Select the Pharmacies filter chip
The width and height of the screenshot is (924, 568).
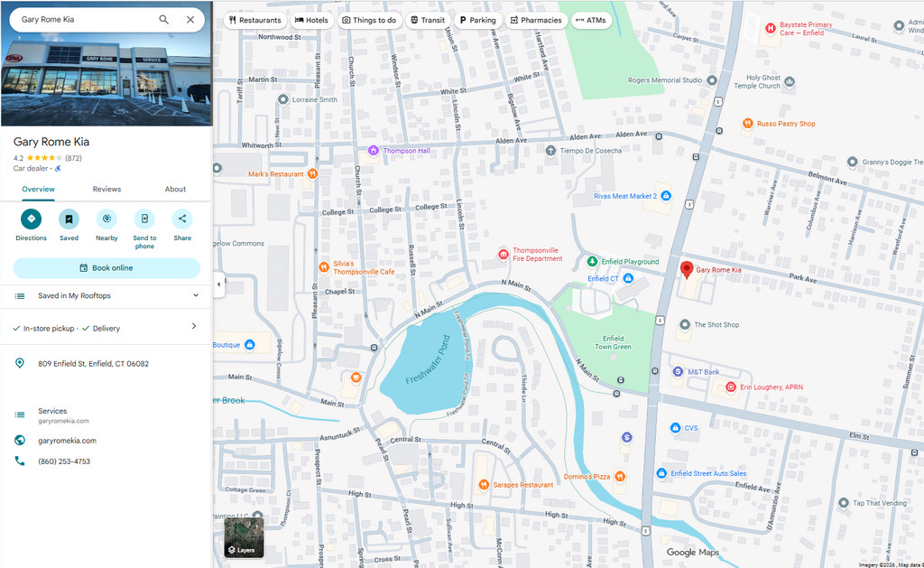(x=536, y=20)
